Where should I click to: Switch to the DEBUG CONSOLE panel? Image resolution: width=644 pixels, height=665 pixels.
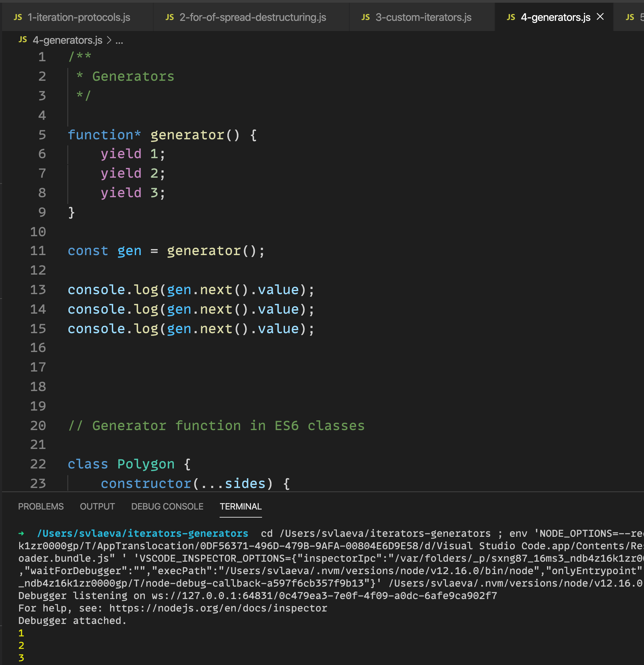167,506
